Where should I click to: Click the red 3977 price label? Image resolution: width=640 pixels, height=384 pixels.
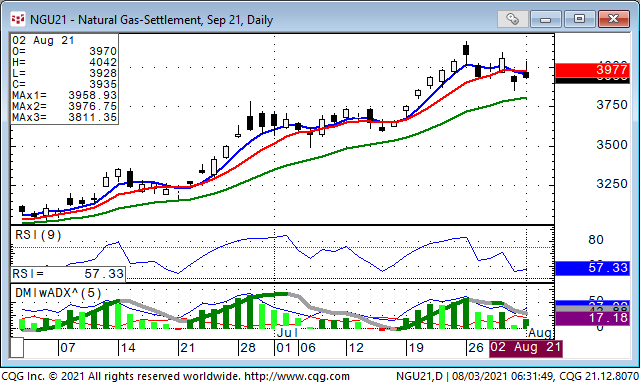click(592, 70)
